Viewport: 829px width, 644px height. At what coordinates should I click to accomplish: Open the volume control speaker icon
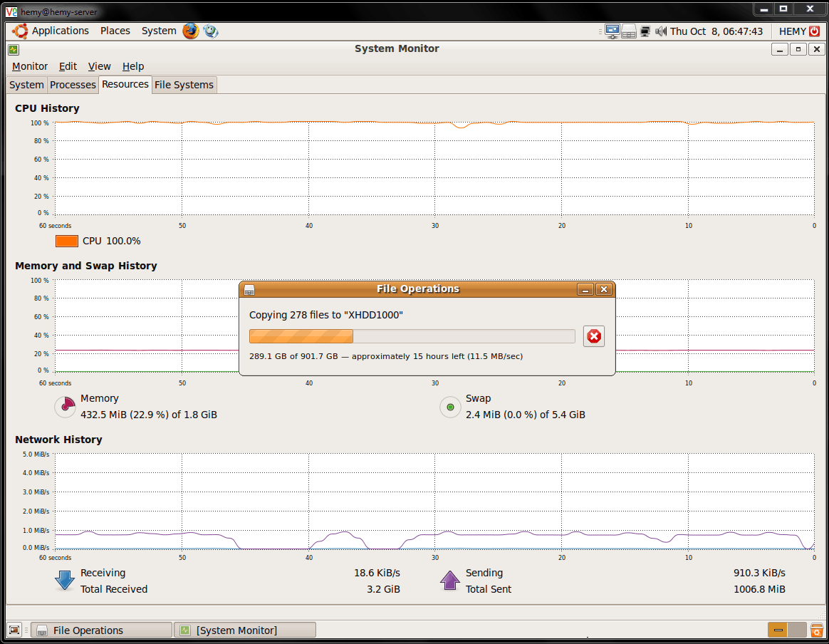(661, 32)
